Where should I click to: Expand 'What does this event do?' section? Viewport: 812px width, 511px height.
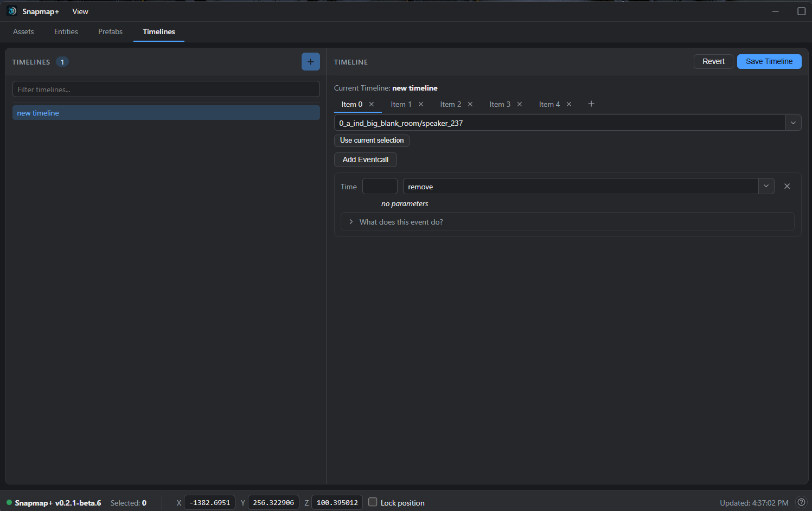(567, 222)
